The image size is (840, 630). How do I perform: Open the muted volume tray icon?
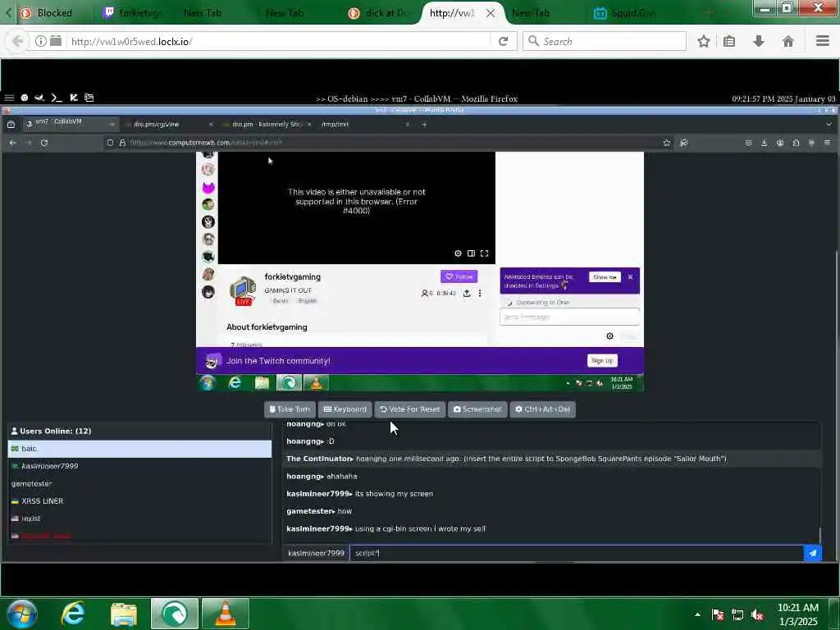[757, 615]
